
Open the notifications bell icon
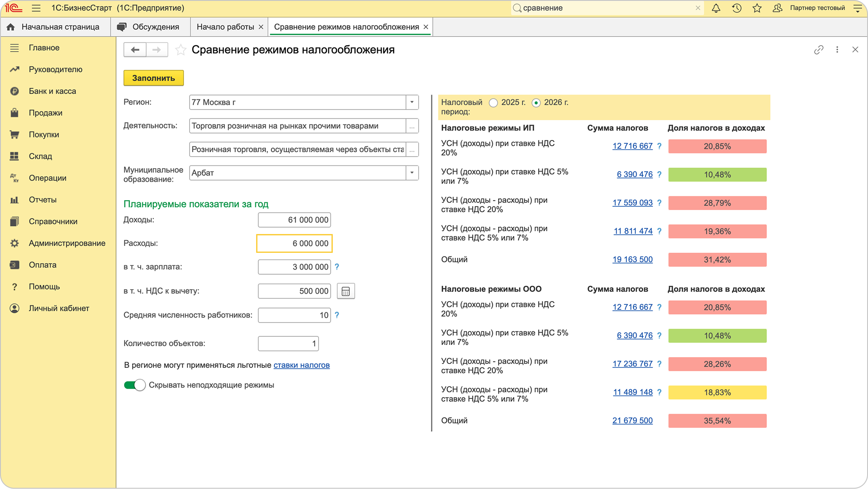pos(716,8)
